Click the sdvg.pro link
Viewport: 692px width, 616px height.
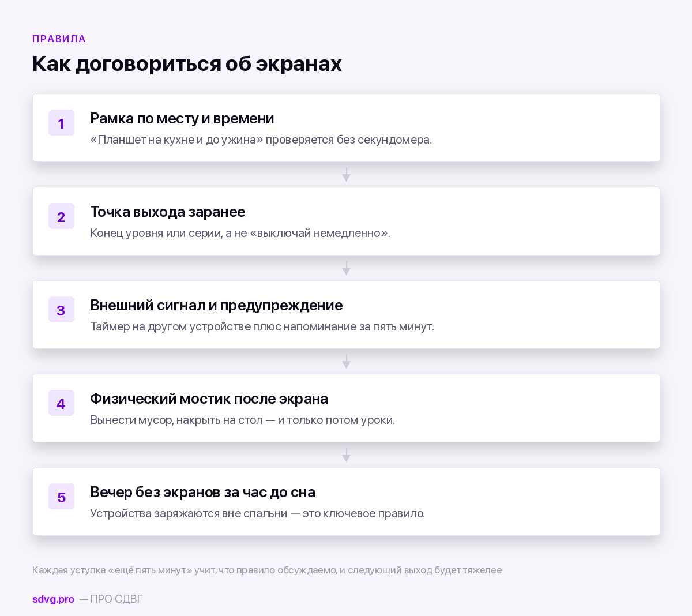53,599
